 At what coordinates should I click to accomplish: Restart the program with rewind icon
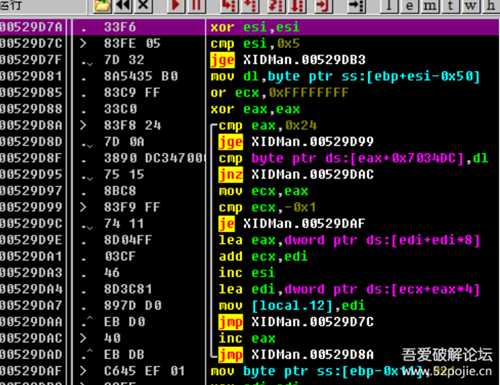(123, 6)
